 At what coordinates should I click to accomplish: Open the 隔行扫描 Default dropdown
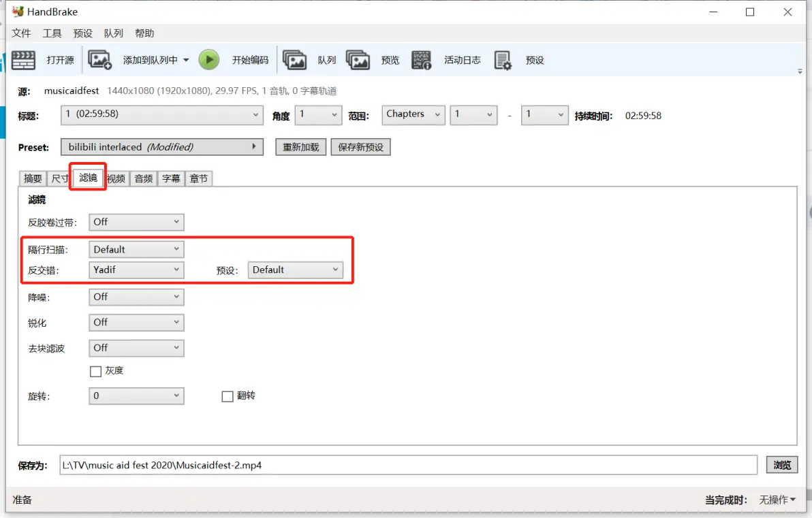[136, 249]
